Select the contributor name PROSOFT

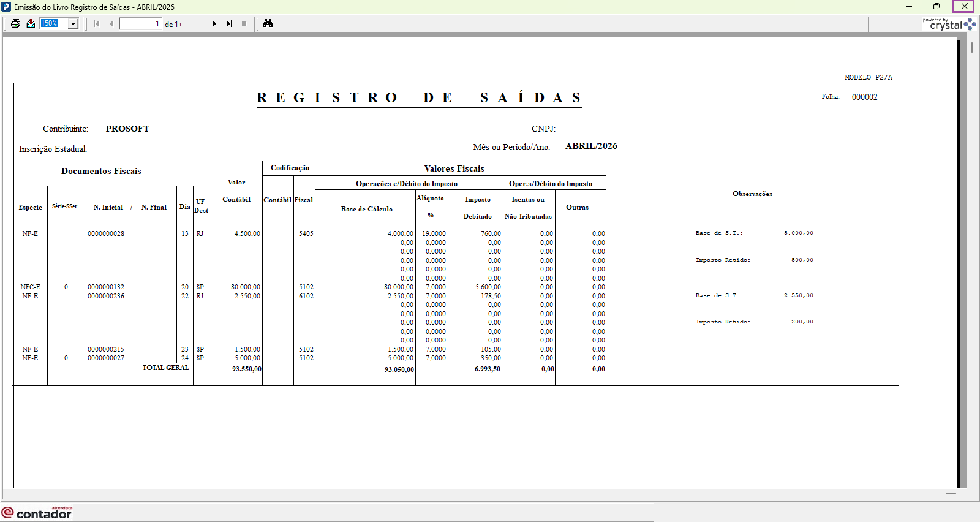(x=127, y=129)
